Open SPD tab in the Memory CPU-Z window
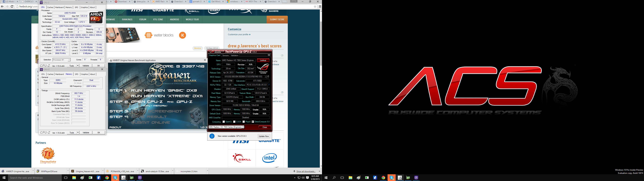 tap(76, 74)
